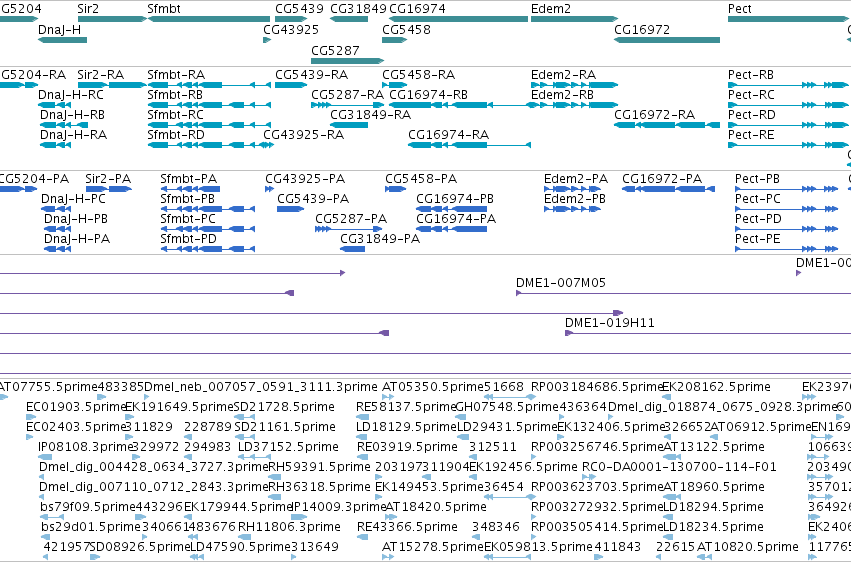Click the CG5439 gene feature

click(291, 19)
